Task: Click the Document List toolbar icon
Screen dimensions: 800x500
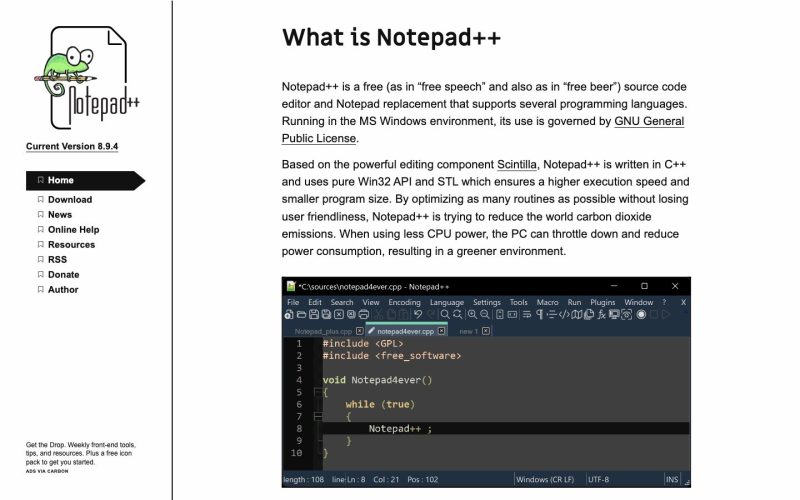Action: click(589, 314)
